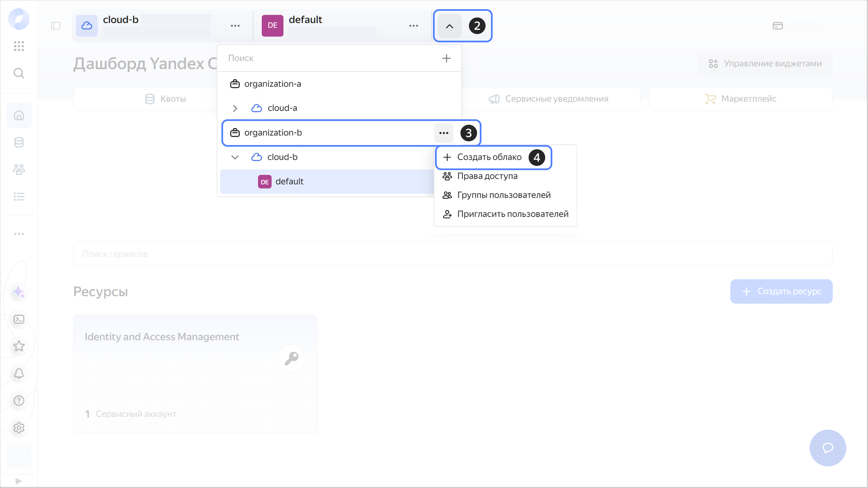
Task: Open the Cloud Shell terminal icon
Action: pos(19,319)
